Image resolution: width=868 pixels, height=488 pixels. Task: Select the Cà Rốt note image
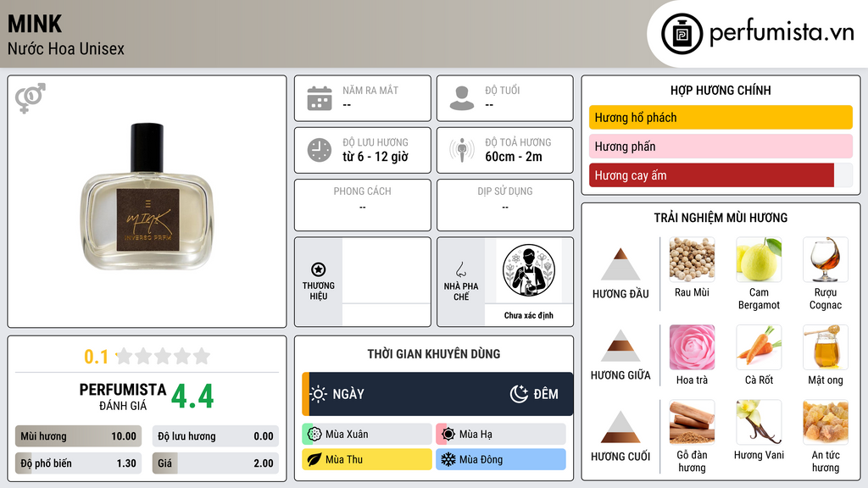click(x=759, y=347)
